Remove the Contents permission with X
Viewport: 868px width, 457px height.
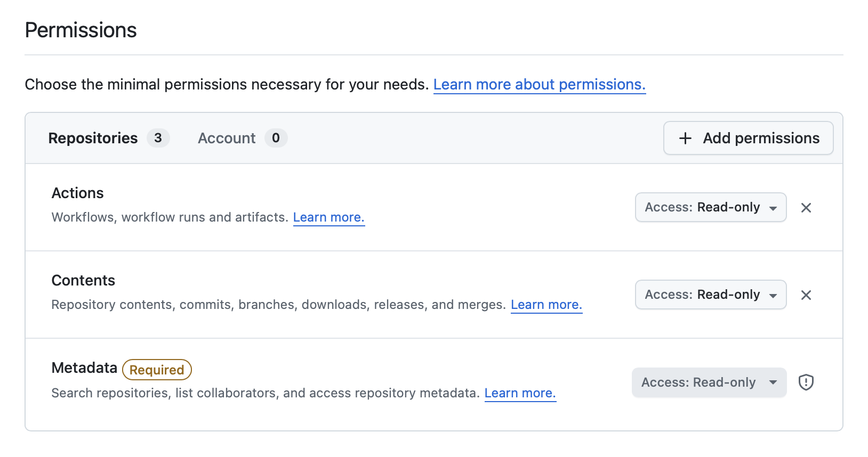[806, 295]
